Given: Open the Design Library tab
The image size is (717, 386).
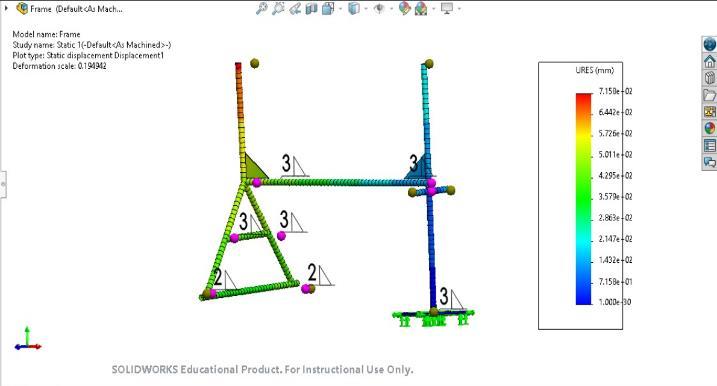Looking at the screenshot, I should tap(709, 78).
